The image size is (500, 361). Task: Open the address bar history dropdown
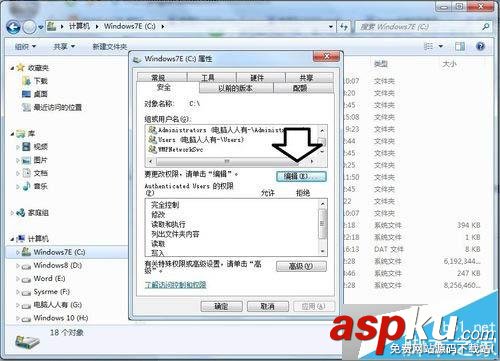pyautogui.click(x=331, y=27)
